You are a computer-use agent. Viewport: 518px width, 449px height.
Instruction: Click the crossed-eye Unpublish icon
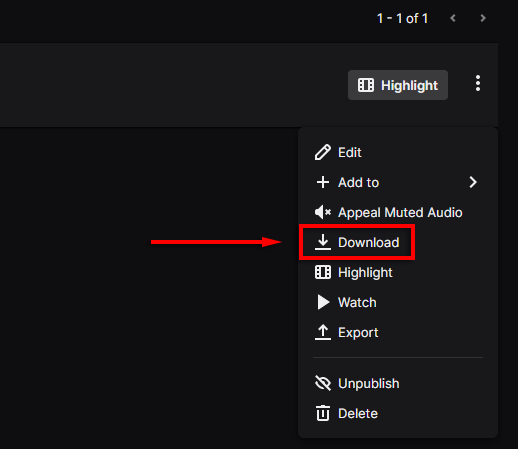click(x=323, y=383)
